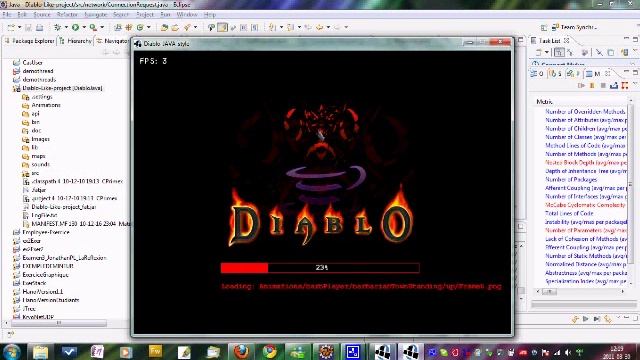Open the Navigate menu
The height and width of the screenshot is (360, 640).
coord(96,14)
